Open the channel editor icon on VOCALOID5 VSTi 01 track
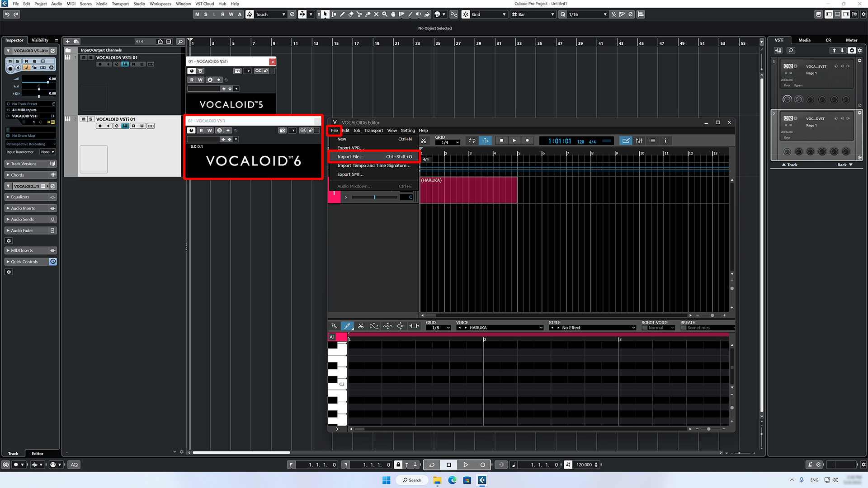The image size is (868, 488). pos(116,64)
